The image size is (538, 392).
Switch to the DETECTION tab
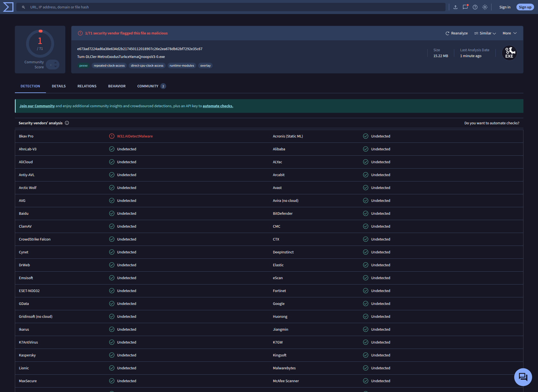tap(30, 86)
